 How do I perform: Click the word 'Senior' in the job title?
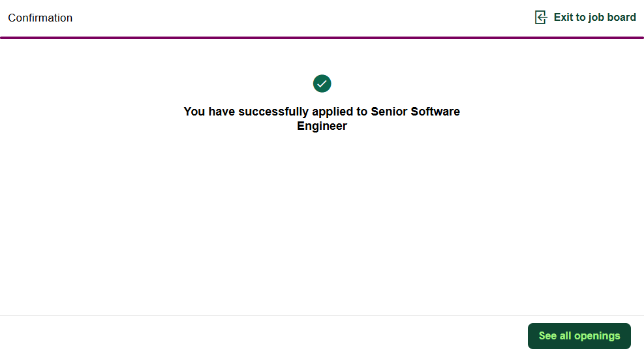tap(389, 112)
